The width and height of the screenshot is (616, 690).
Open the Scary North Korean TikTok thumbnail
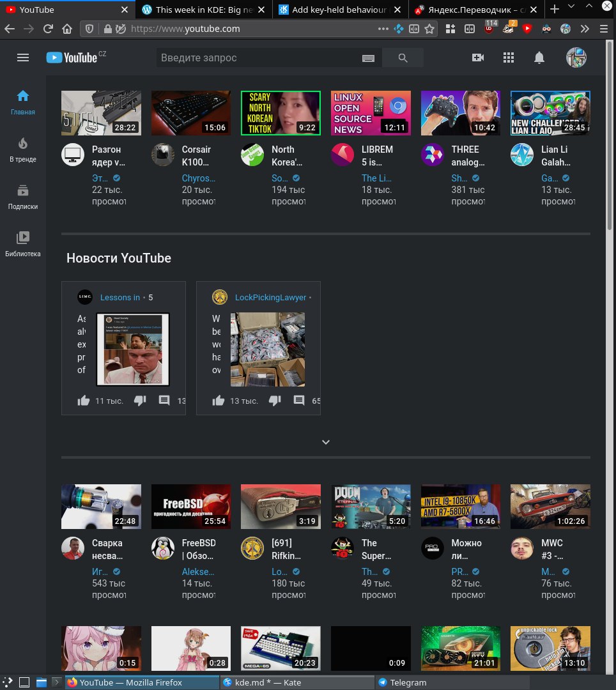[281, 113]
